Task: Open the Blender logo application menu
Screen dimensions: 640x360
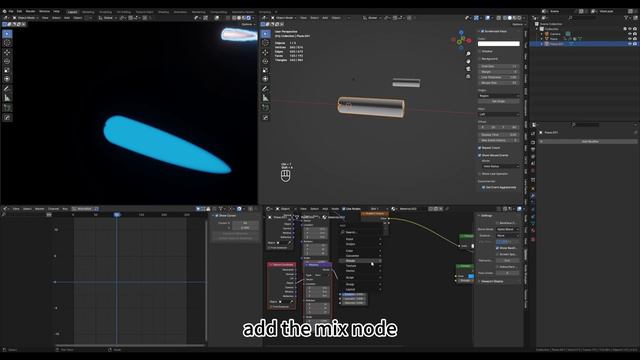Action: tap(4, 11)
